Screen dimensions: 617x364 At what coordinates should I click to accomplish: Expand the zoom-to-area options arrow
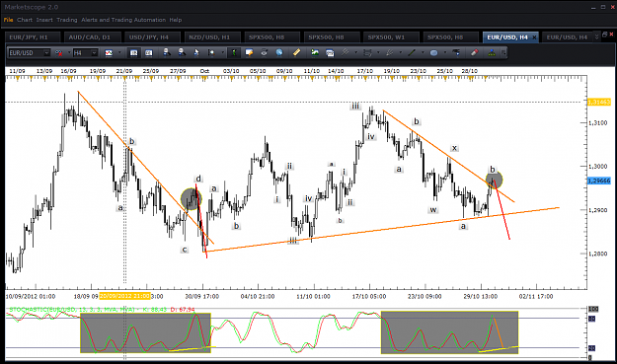222,52
